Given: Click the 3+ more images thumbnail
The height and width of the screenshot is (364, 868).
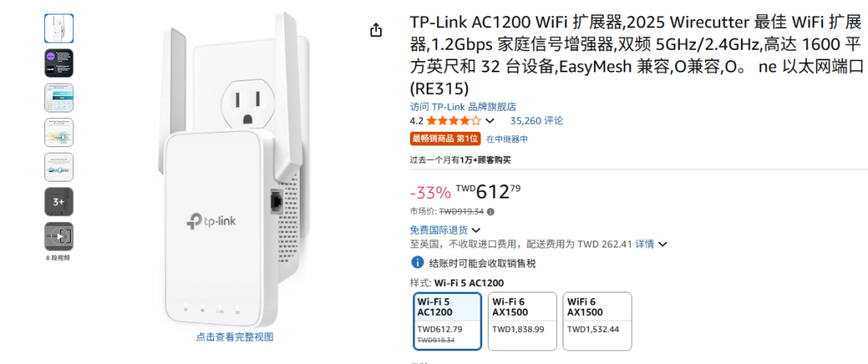Looking at the screenshot, I should 59,202.
